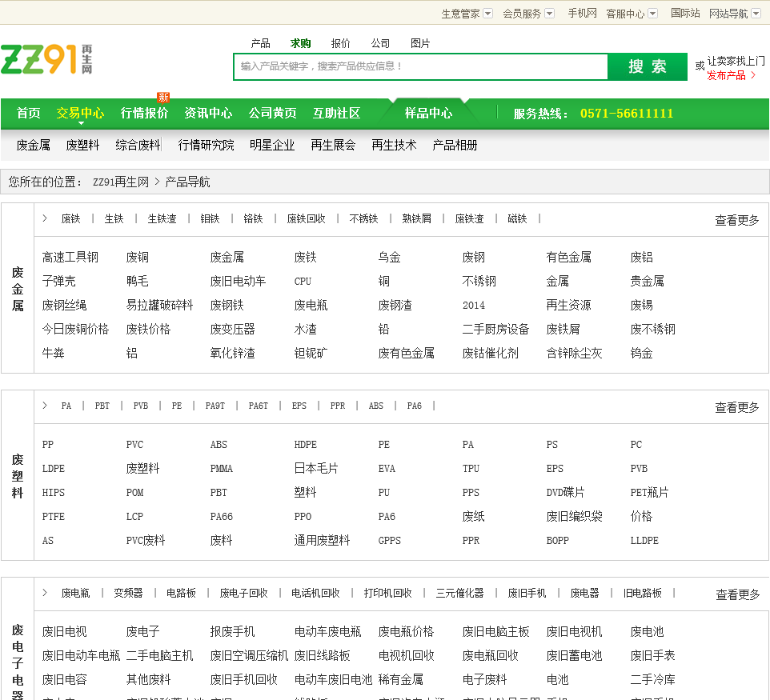This screenshot has height=700, width=770.
Task: Expand the 会员服务 dropdown menu
Action: click(x=550, y=14)
